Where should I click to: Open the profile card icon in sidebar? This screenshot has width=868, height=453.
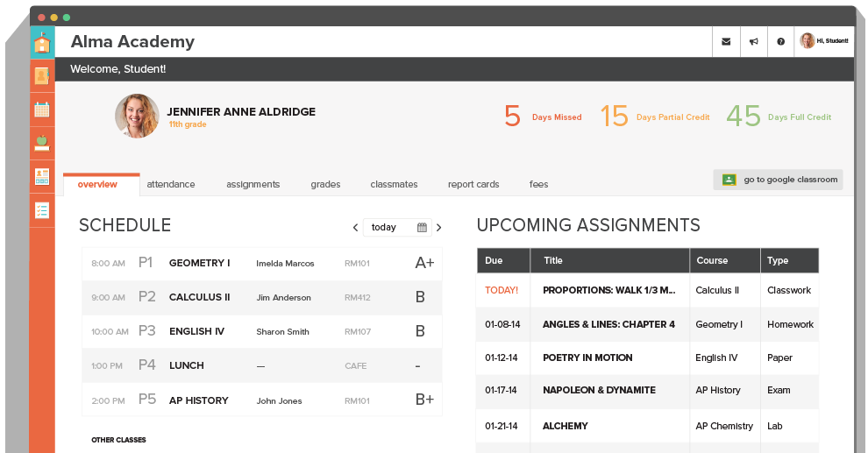pyautogui.click(x=42, y=176)
